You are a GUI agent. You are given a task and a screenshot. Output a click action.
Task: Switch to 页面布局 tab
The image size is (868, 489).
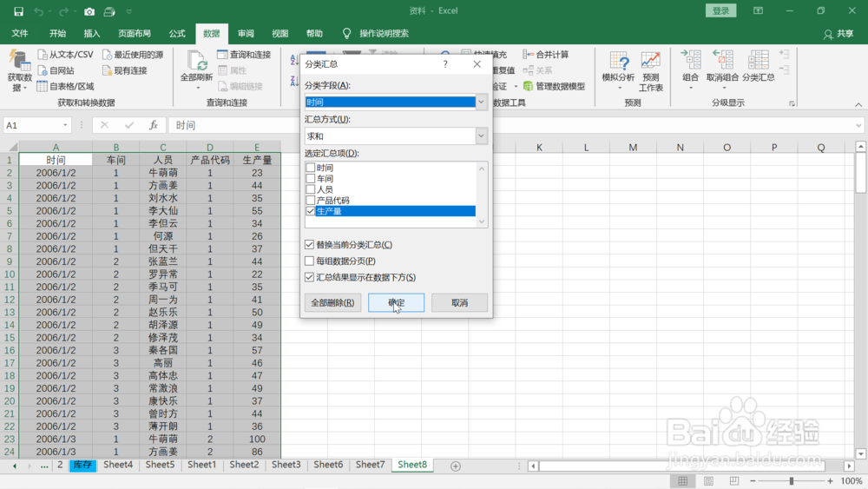pos(135,33)
